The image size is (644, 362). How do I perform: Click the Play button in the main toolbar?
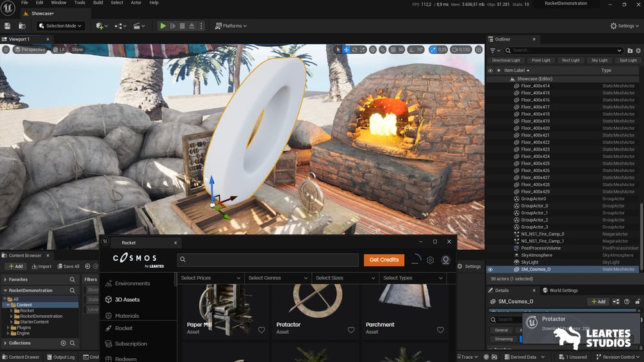pos(163,26)
